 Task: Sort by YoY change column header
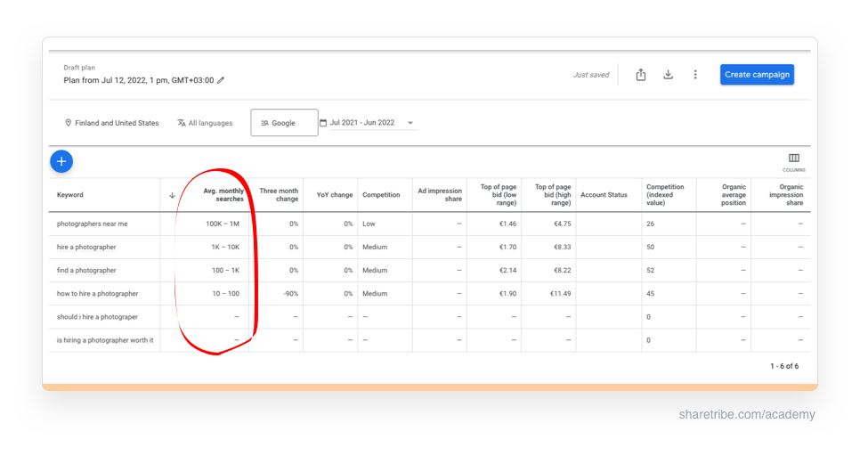335,195
